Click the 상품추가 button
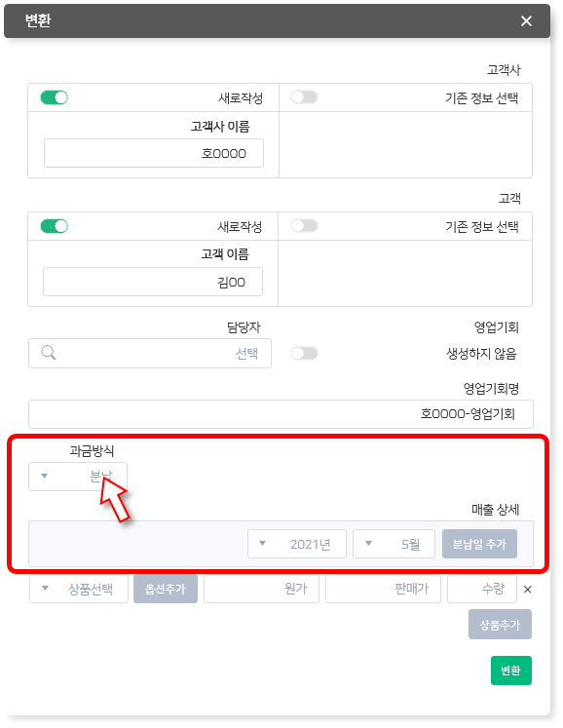This screenshot has width=563, height=728. [500, 625]
